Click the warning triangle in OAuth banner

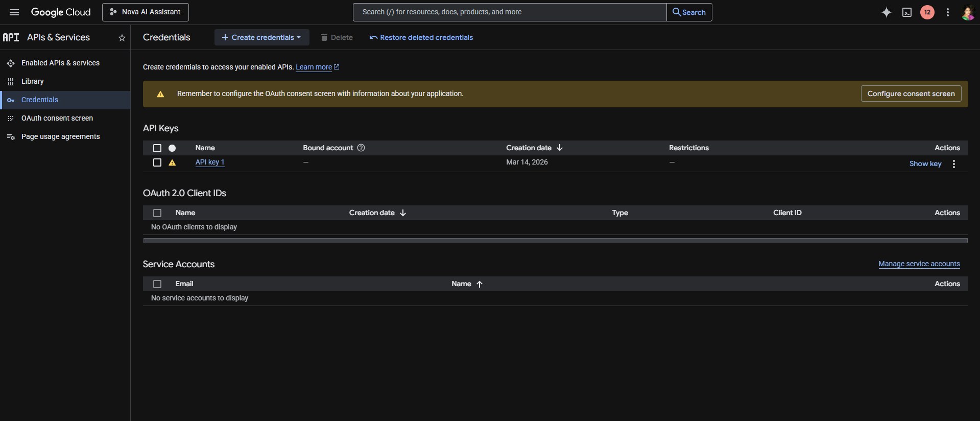(160, 94)
